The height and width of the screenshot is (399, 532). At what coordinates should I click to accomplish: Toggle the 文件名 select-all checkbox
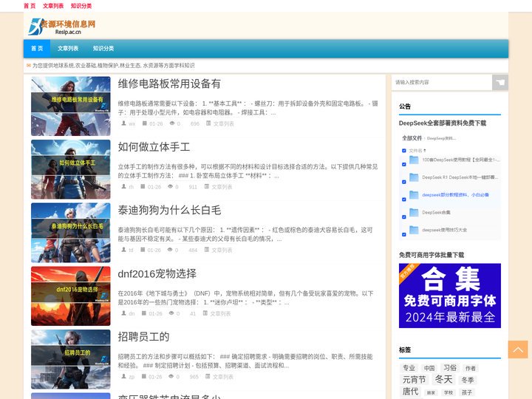tap(403, 151)
